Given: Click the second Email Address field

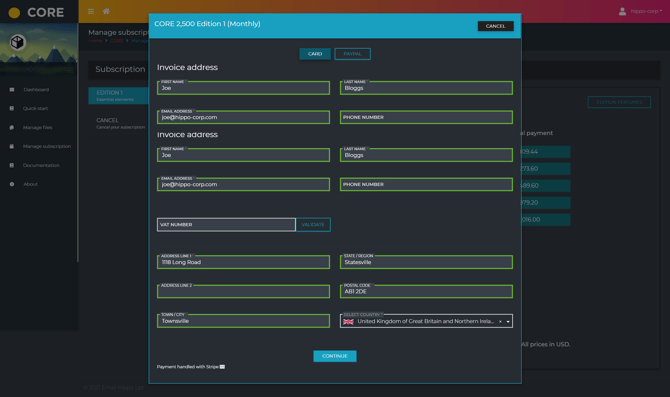Looking at the screenshot, I should 243,184.
